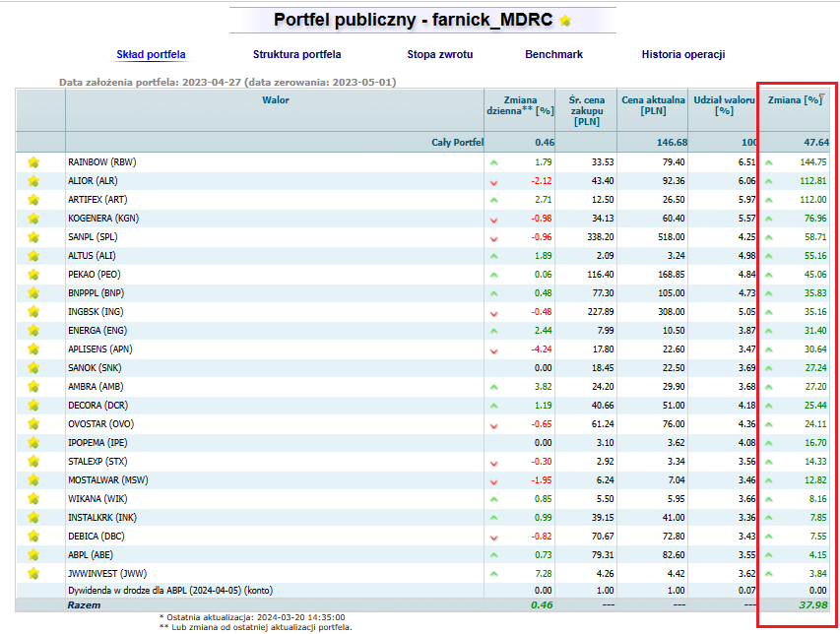Click the star icon in the STALEXP (STX) row
Screen dimensions: 840x634
click(x=33, y=462)
